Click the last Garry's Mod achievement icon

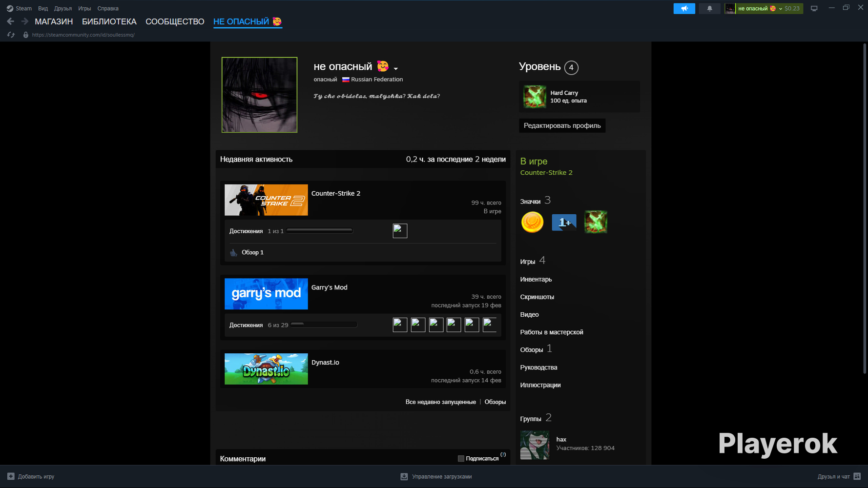(490, 325)
